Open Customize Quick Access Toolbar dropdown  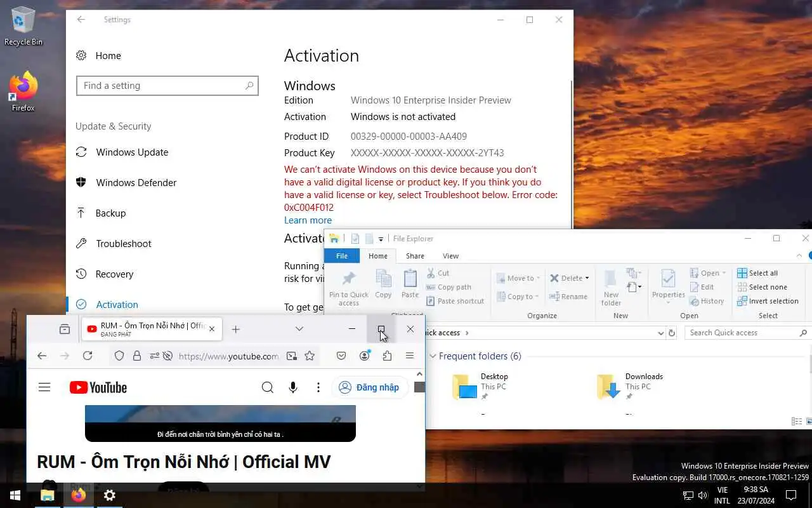(381, 239)
